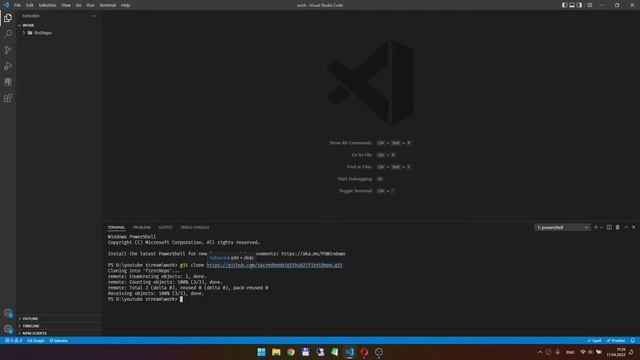The width and height of the screenshot is (640, 360).
Task: Switch to the TERMINAL panel tab
Action: (116, 227)
